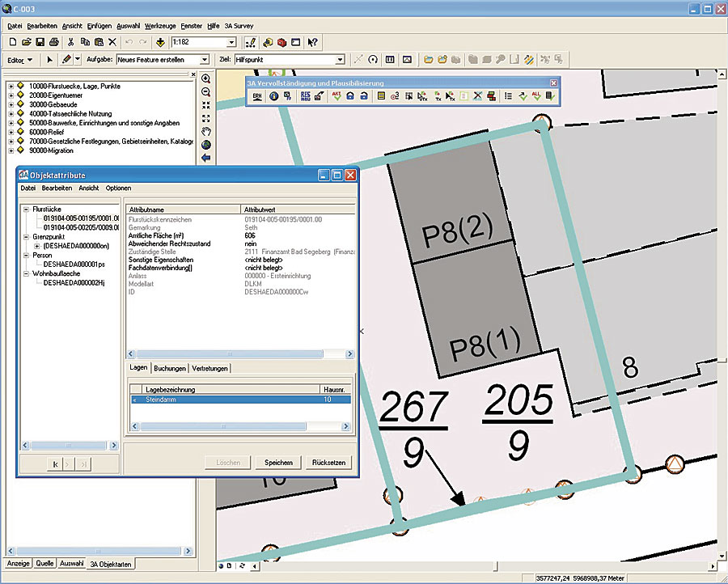The height and width of the screenshot is (584, 728).
Task: Click the What's This help pointer icon
Action: tap(312, 42)
